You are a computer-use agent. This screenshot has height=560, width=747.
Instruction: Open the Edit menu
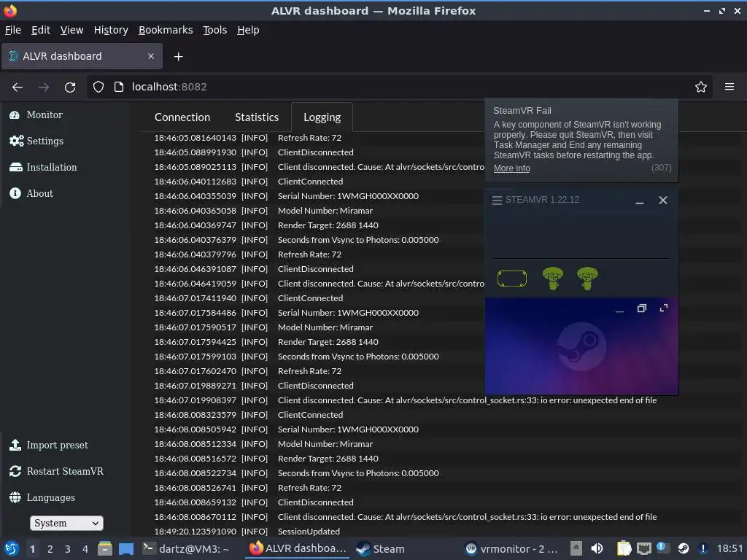41,30
